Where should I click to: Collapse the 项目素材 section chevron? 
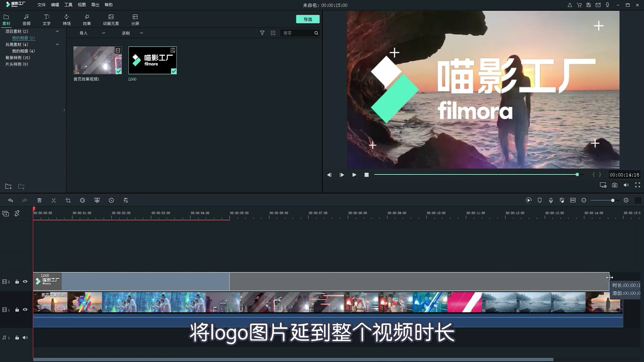pos(57,31)
